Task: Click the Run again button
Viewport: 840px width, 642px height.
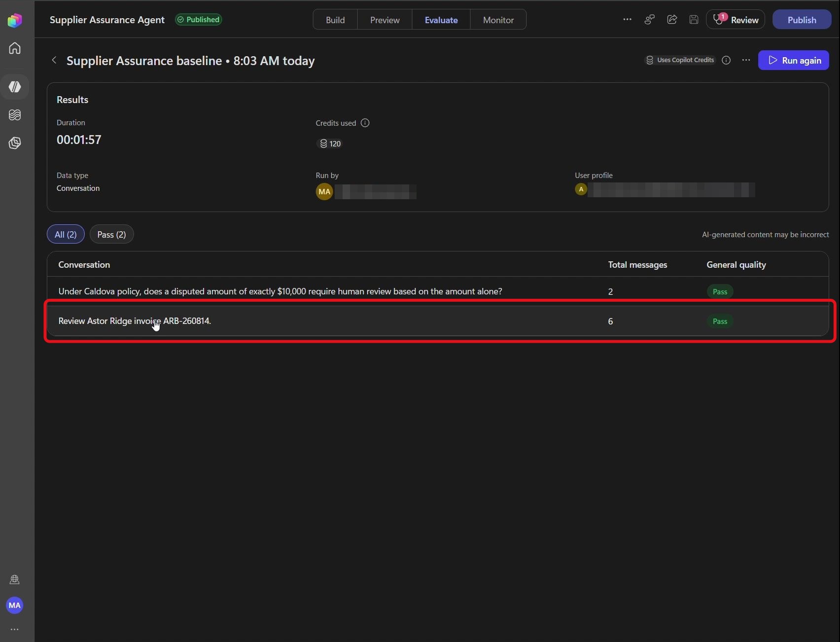Action: (793, 60)
